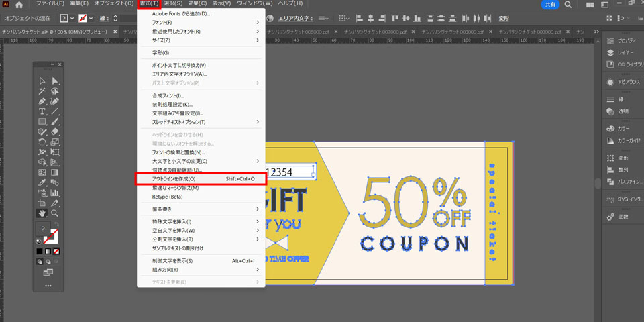Image resolution: width=644 pixels, height=322 pixels.
Task: Click 制御文字を表示 (Show Hidden Characters)
Action: [x=172, y=261]
